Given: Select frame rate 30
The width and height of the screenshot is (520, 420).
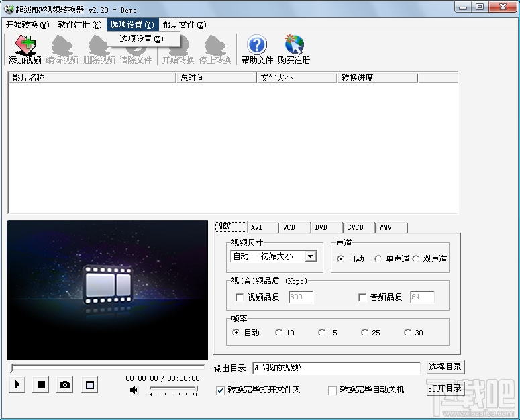Looking at the screenshot, I should (407, 333).
